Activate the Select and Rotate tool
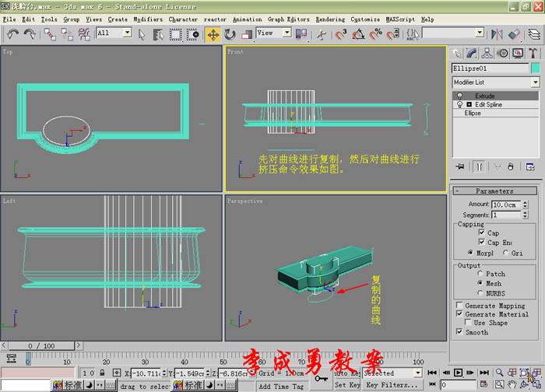This screenshot has height=392, width=545. 230,34
